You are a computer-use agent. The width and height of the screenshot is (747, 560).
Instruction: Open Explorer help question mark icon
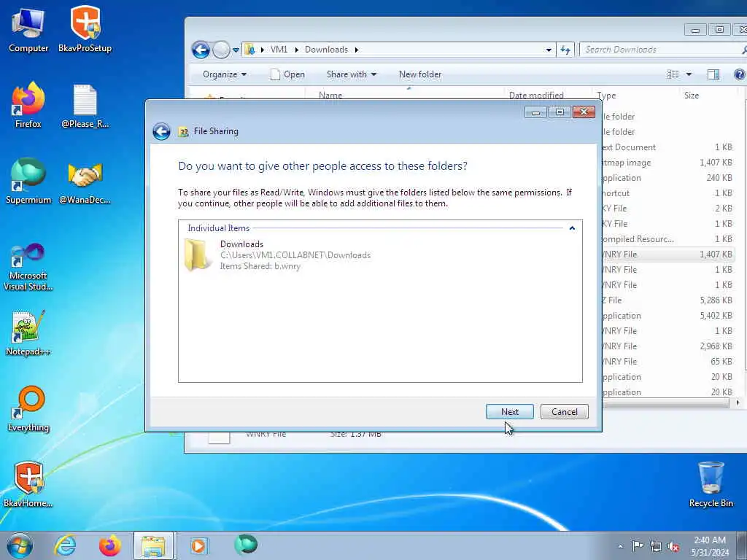coord(740,74)
